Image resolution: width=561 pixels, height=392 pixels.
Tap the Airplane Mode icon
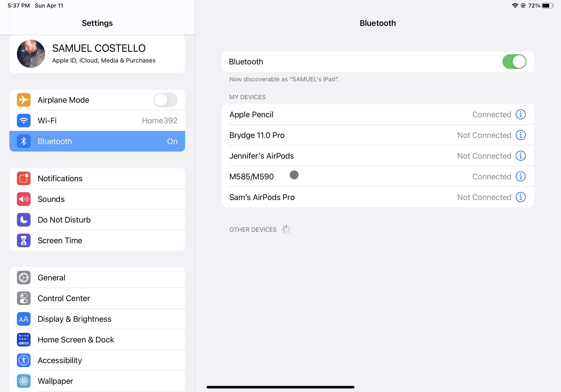(24, 100)
